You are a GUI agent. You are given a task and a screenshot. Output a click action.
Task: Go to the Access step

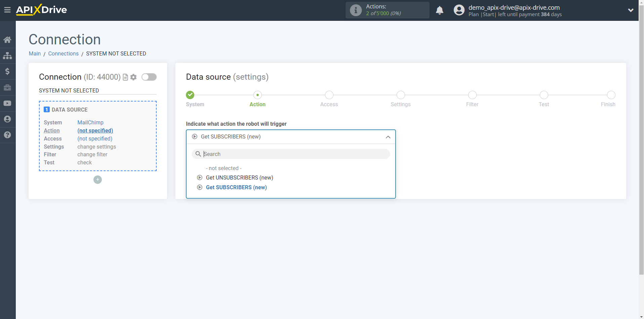(x=329, y=95)
